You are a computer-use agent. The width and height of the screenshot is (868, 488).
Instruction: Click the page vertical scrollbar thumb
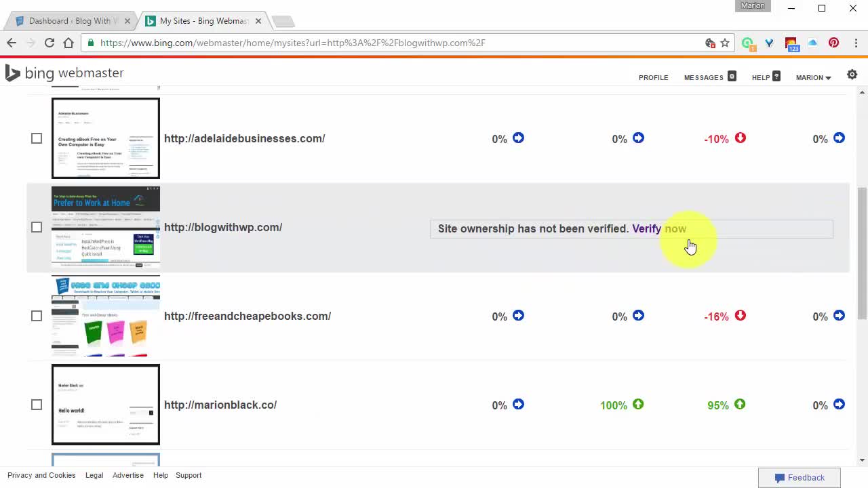(x=862, y=252)
